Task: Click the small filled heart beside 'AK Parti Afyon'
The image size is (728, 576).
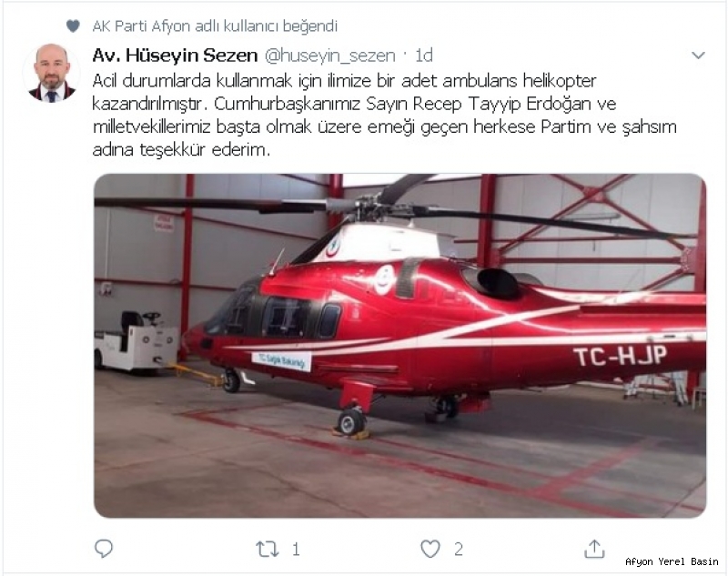Action: pyautogui.click(x=73, y=26)
